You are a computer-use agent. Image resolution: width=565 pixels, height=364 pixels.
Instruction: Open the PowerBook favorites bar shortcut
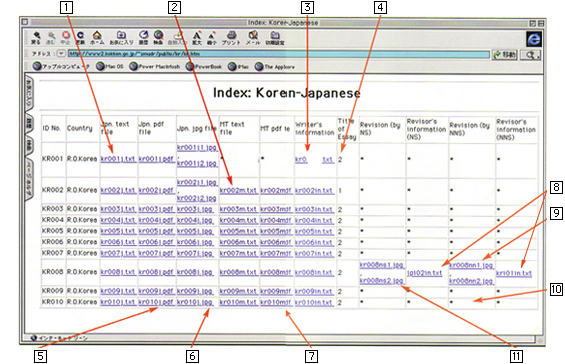tap(204, 66)
